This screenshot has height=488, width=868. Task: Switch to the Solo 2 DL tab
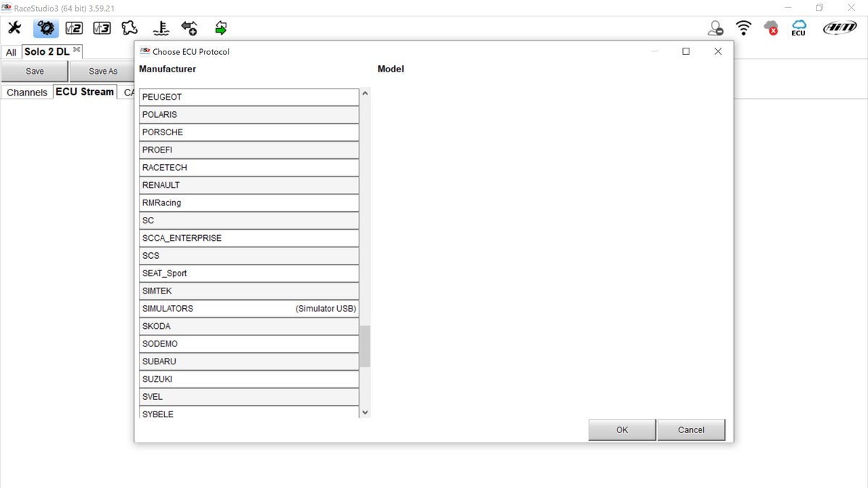pos(47,51)
